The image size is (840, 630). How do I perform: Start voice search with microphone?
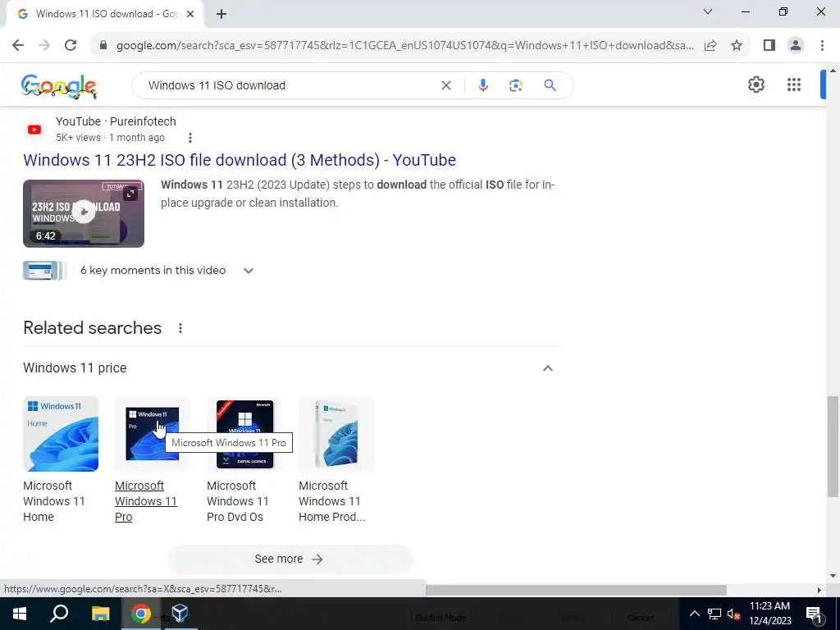coord(482,85)
